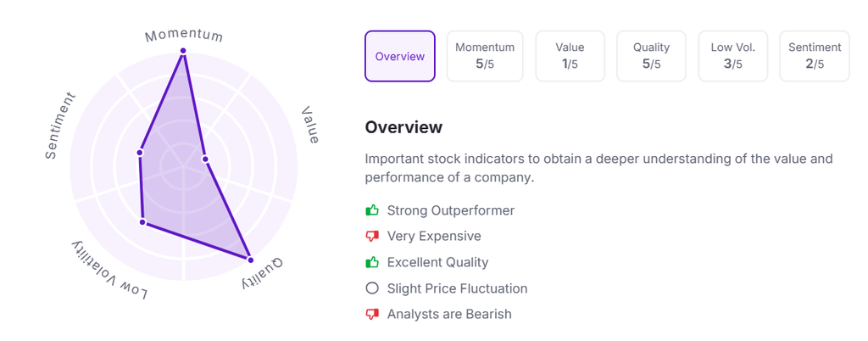Screen dimensions: 868x341
Task: Click the Value data point on radar chart
Action: pos(205,159)
